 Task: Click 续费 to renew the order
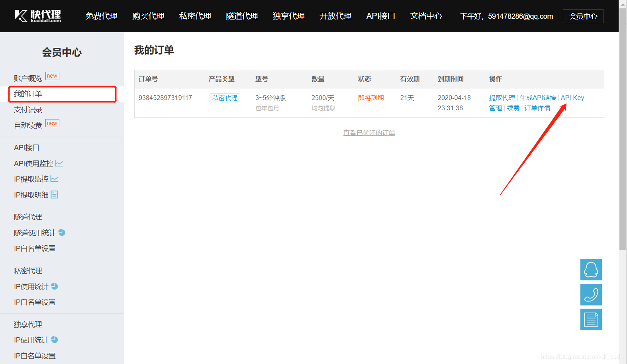pos(513,108)
